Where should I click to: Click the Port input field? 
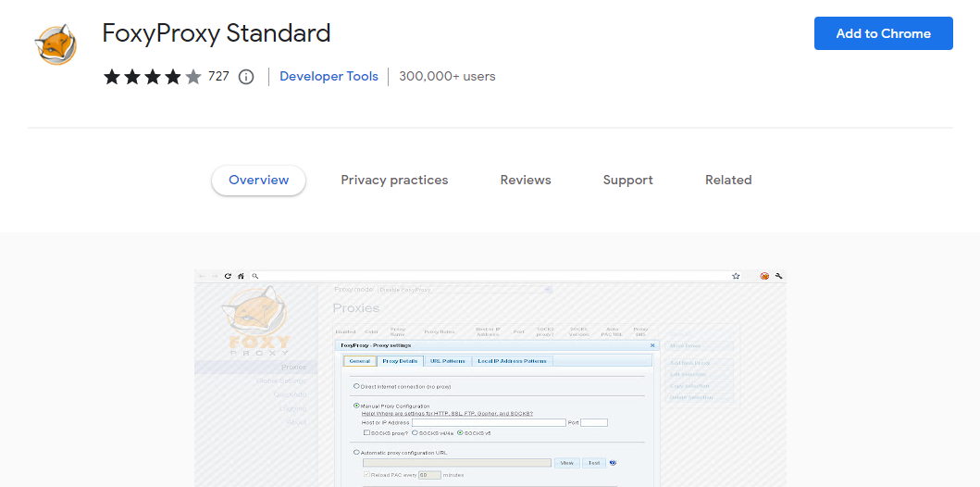coord(594,422)
